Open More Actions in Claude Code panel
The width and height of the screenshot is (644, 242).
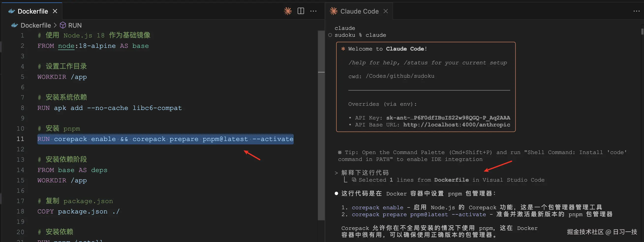pos(637,11)
